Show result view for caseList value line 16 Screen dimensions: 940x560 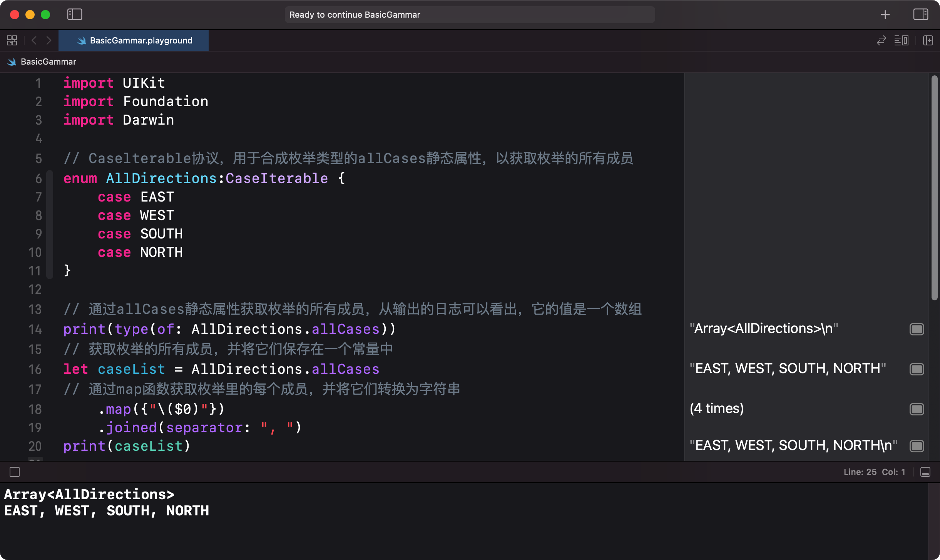tap(917, 369)
